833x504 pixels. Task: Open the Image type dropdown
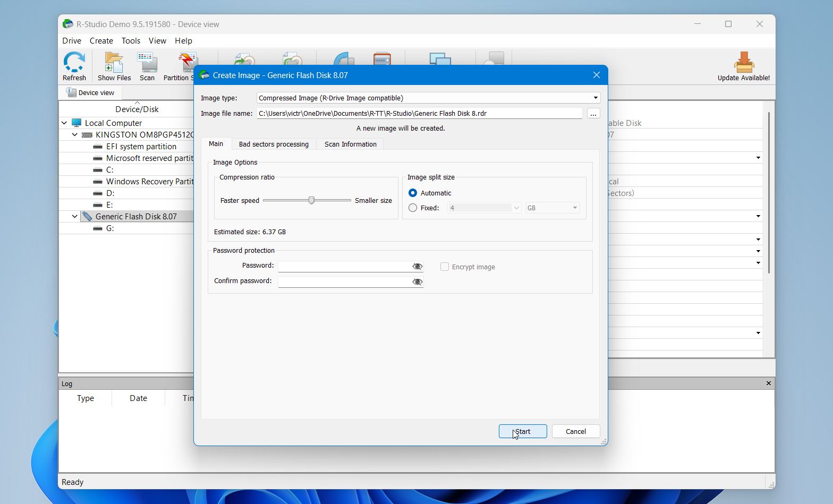(x=596, y=98)
